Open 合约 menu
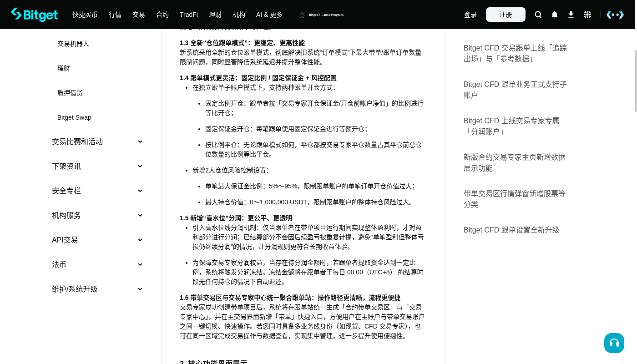This screenshot has width=637, height=364. coord(162,15)
